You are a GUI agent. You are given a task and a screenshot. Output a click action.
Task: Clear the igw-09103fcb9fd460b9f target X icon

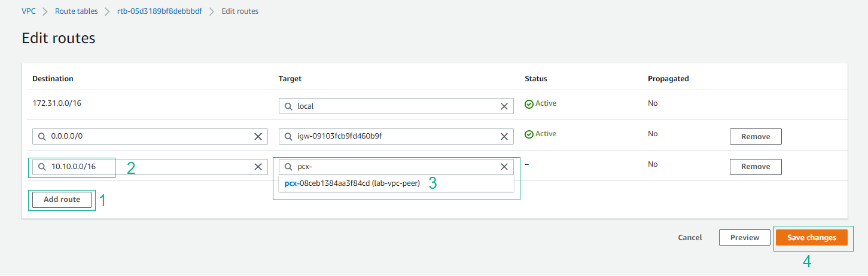point(504,136)
